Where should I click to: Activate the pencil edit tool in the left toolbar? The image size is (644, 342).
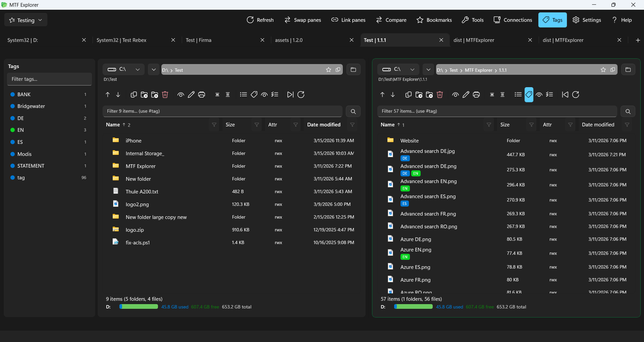tap(191, 95)
